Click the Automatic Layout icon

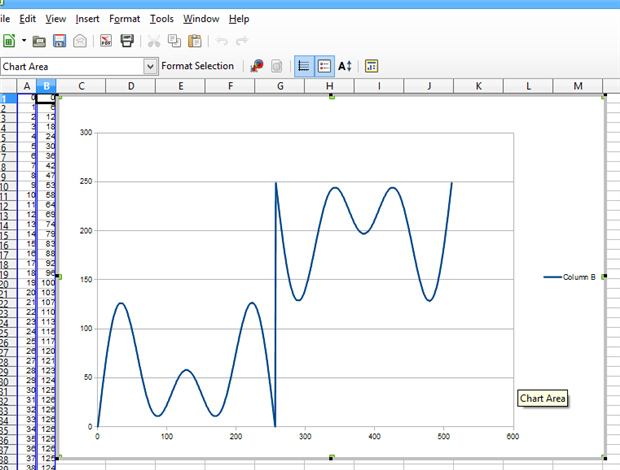pos(371,66)
